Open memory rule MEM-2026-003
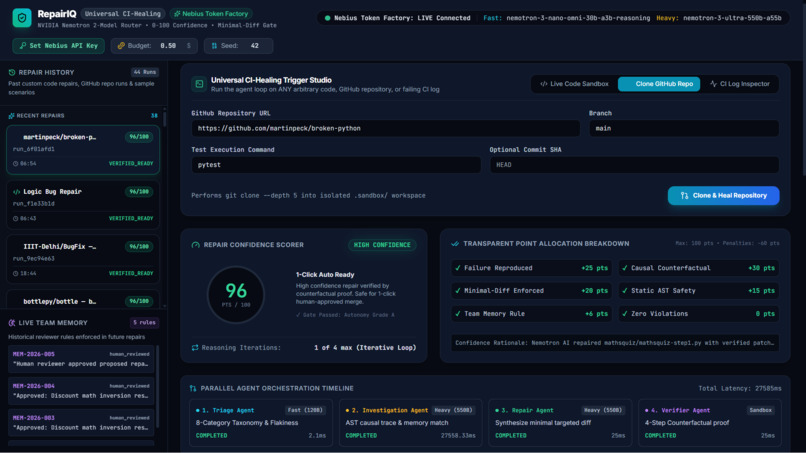 [81, 423]
